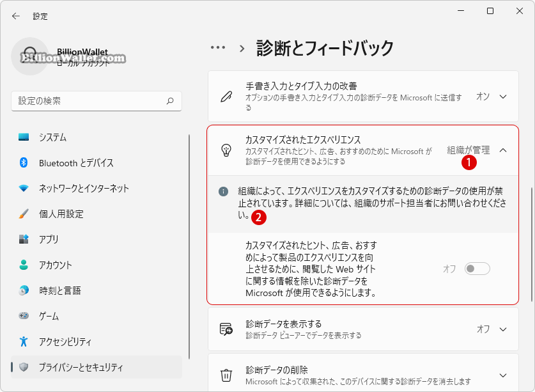
Task: Click the trash can icon for 診断データの削除
Action: point(226,375)
